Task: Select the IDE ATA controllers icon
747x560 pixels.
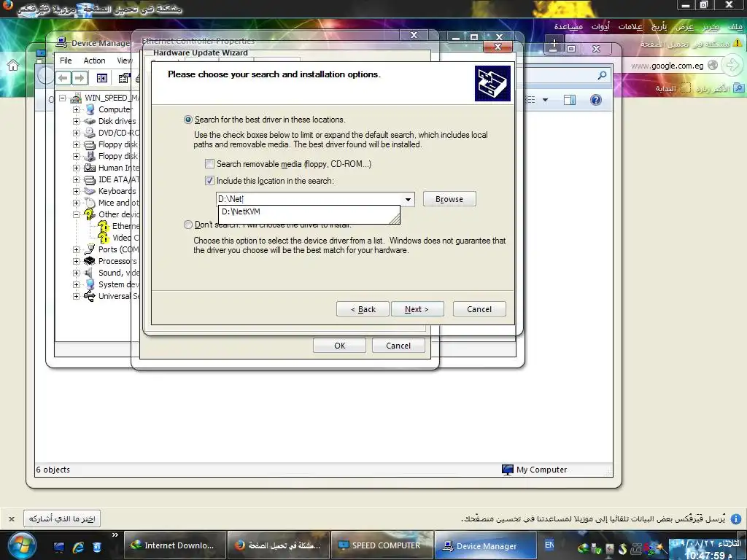Action: pyautogui.click(x=90, y=179)
